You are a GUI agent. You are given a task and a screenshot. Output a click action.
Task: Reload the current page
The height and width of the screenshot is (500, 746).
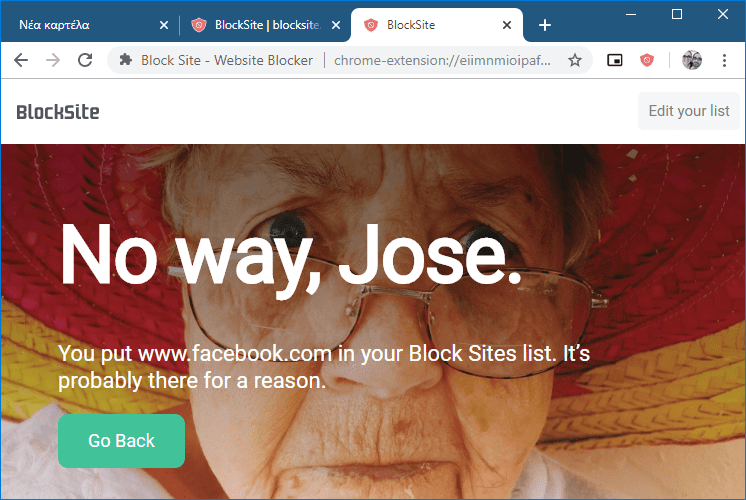point(85,60)
